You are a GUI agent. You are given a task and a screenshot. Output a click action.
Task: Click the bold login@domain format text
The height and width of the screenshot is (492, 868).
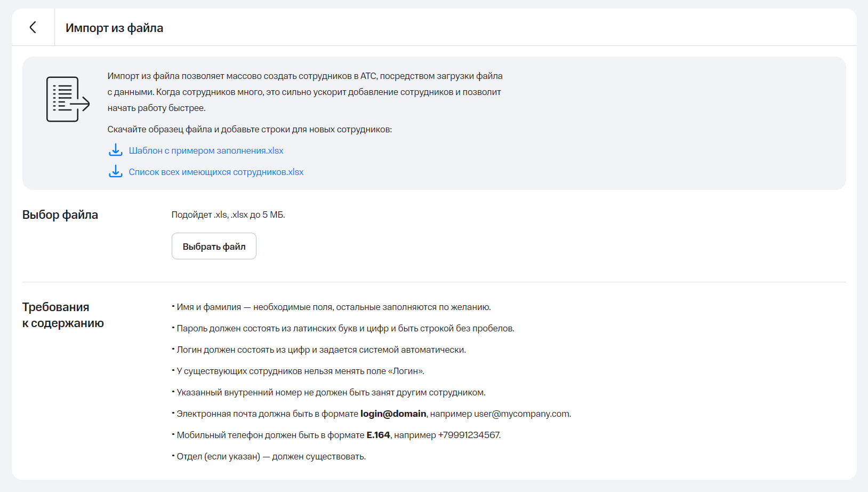click(393, 414)
